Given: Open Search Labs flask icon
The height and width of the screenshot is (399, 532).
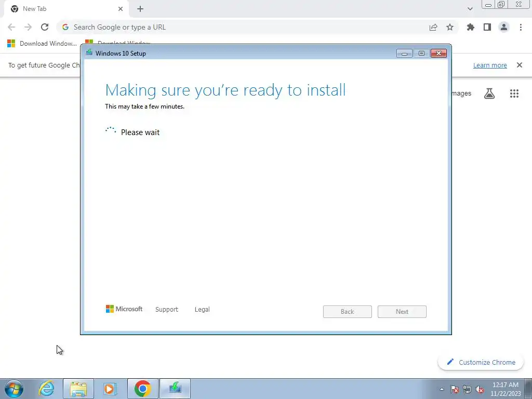Looking at the screenshot, I should point(489,94).
